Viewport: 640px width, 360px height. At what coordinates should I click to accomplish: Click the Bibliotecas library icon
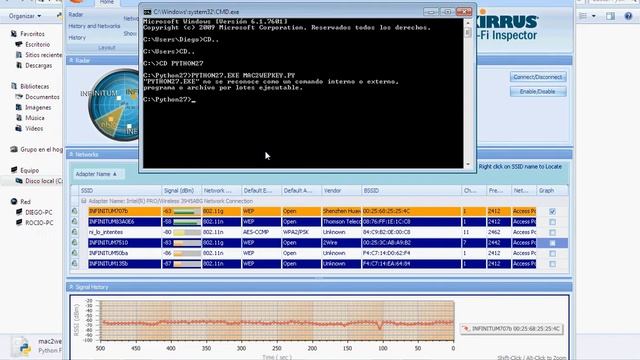click(x=14, y=86)
